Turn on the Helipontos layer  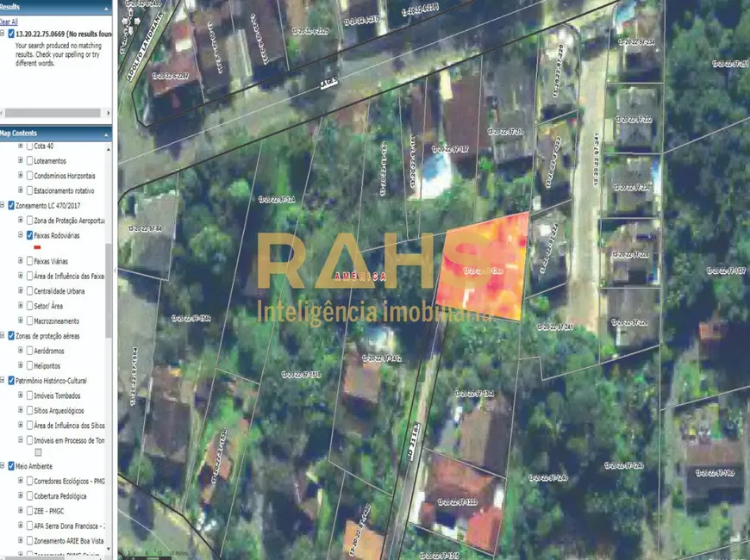click(x=29, y=365)
